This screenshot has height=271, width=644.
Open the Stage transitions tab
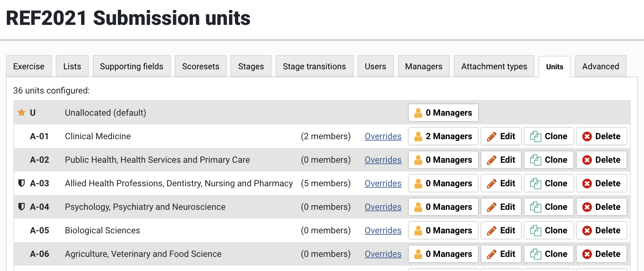click(x=314, y=67)
